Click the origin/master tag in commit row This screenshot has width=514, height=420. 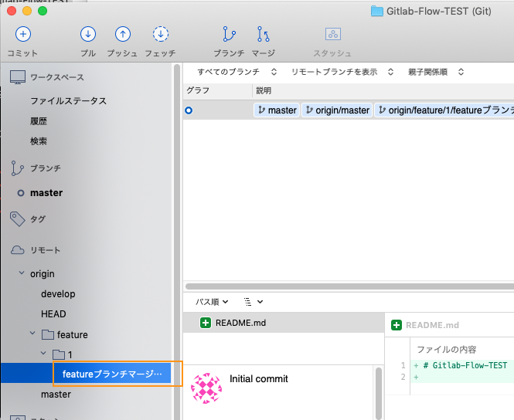tap(336, 110)
